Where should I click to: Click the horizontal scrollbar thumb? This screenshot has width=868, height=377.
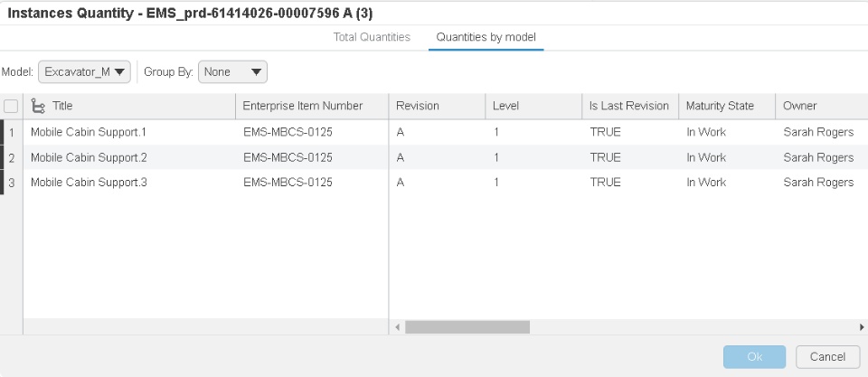point(467,327)
